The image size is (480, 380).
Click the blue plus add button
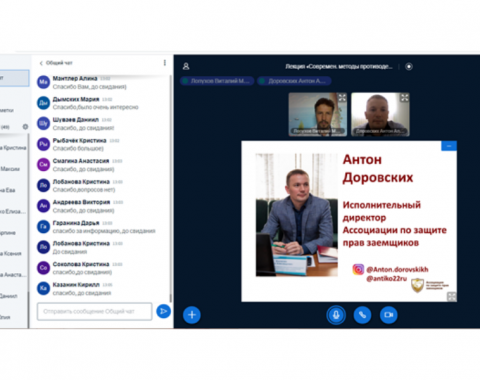(192, 315)
